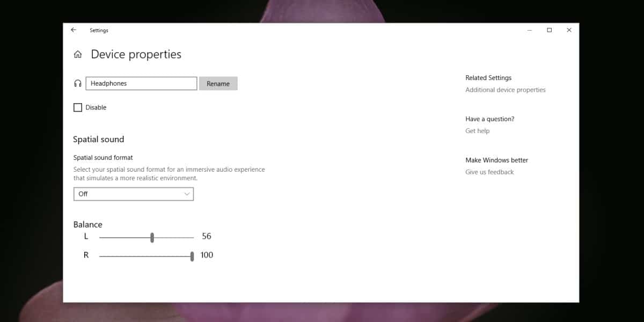The height and width of the screenshot is (322, 644).
Task: Select the left balance value 56
Action: [207, 236]
